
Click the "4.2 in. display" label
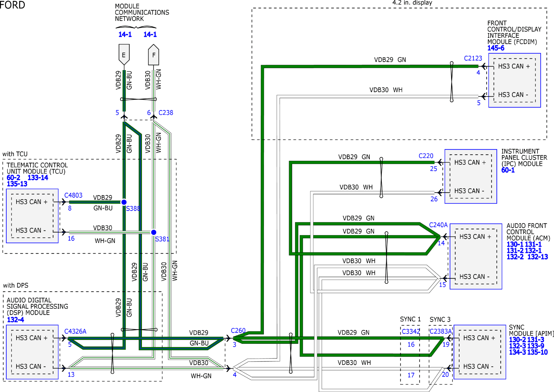point(412,3)
